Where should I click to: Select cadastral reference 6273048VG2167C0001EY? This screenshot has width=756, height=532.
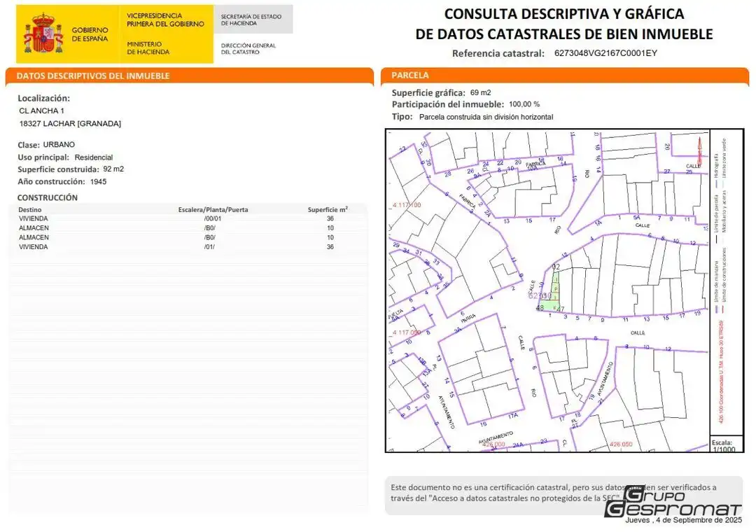pos(605,53)
